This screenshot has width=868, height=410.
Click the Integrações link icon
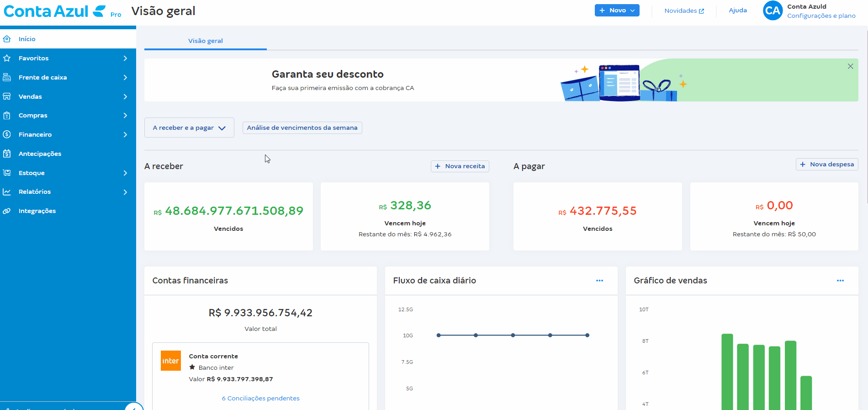[7, 211]
